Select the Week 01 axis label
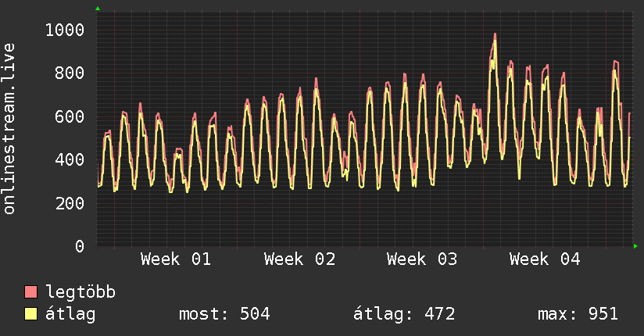This screenshot has height=336, width=644. tap(176, 259)
